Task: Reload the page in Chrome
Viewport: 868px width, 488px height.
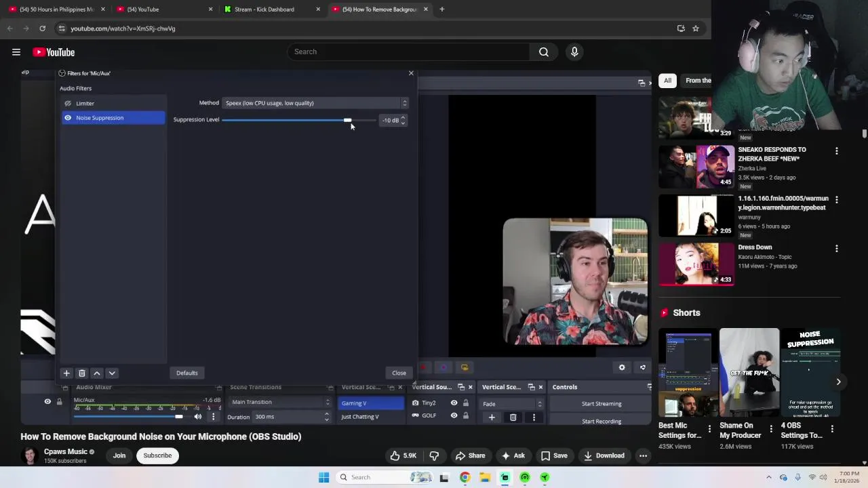Action: tap(42, 28)
